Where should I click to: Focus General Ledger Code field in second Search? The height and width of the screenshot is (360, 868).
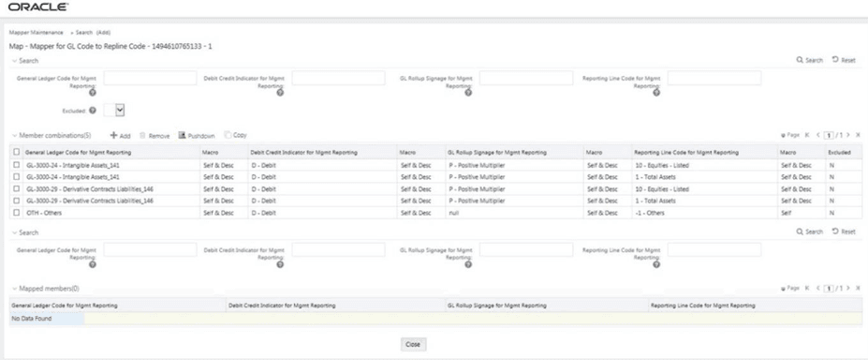point(150,249)
